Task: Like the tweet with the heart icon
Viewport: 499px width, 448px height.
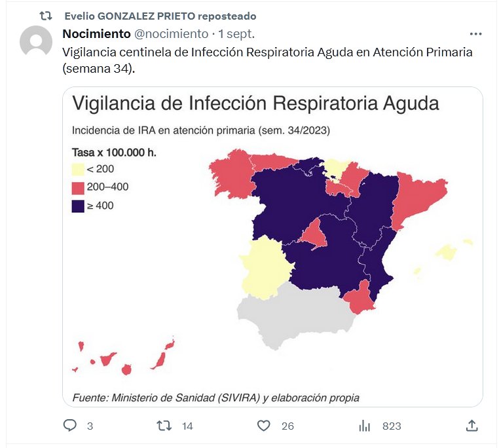Action: coord(263,426)
